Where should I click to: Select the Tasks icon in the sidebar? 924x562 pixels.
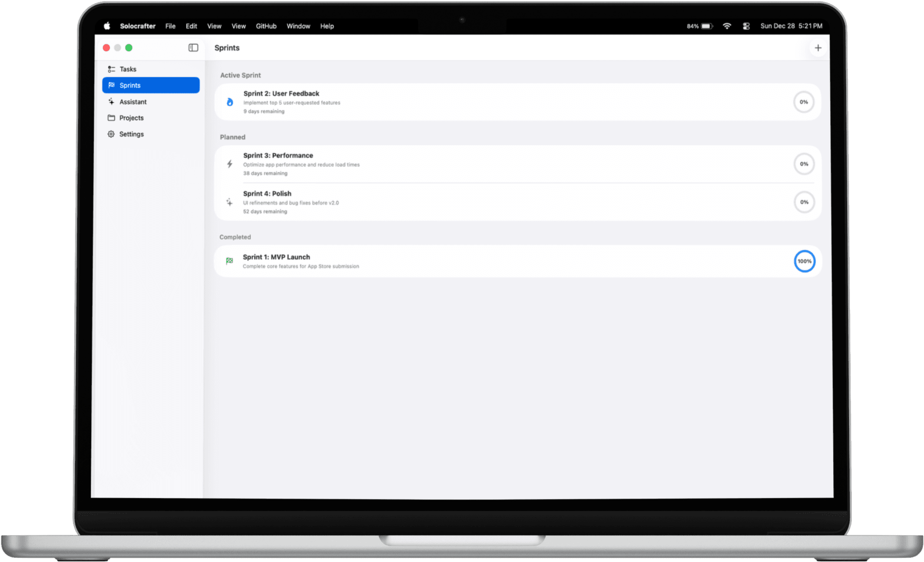click(111, 69)
